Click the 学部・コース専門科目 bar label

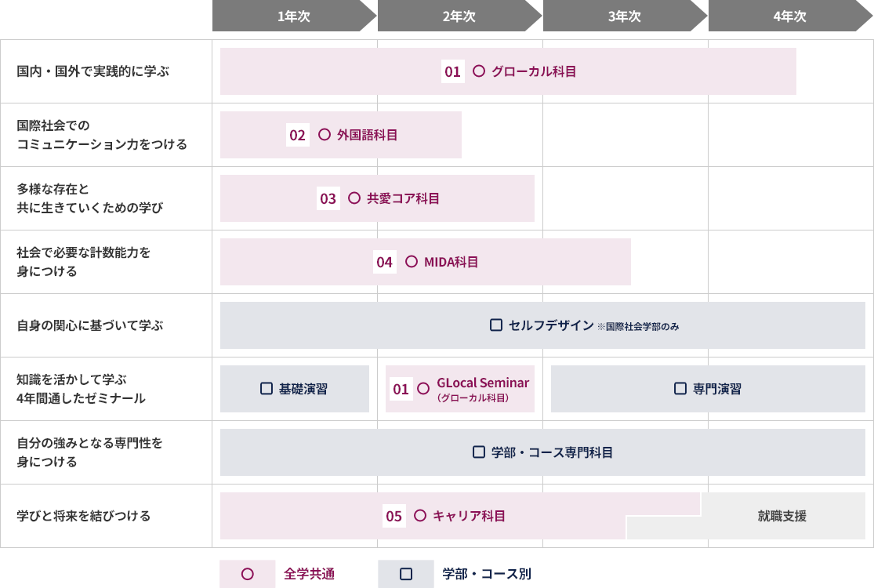[x=552, y=452]
